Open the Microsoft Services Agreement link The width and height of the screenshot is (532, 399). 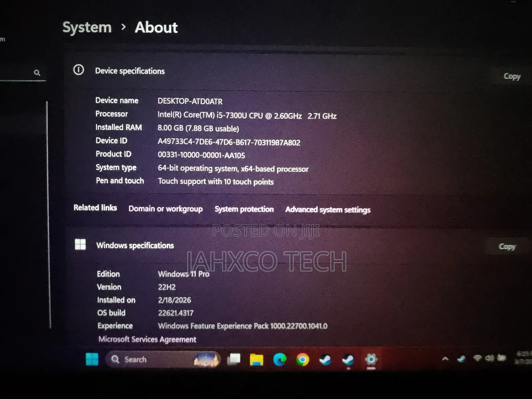pos(147,339)
